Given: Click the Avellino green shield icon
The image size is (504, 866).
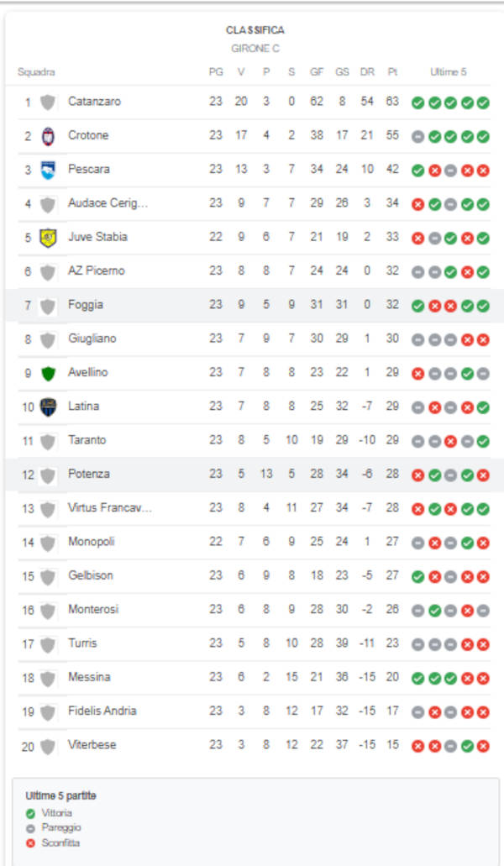Looking at the screenshot, I should tap(48, 373).
